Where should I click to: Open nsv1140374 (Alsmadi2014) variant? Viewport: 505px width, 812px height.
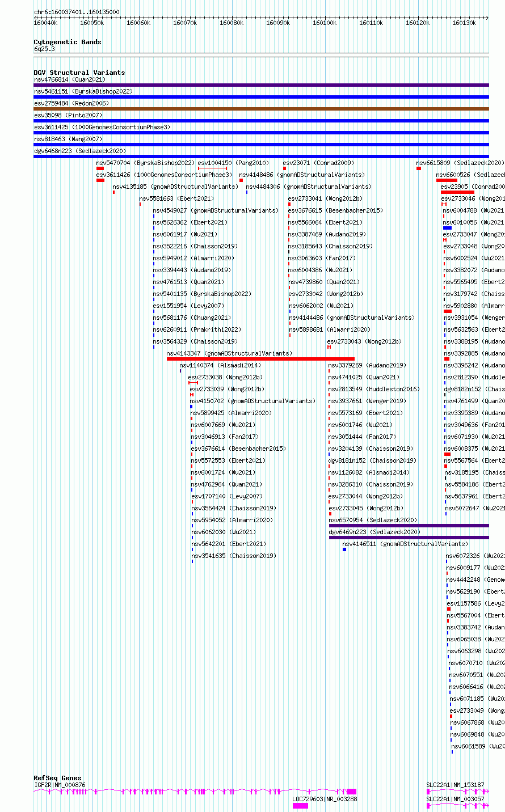click(x=220, y=365)
